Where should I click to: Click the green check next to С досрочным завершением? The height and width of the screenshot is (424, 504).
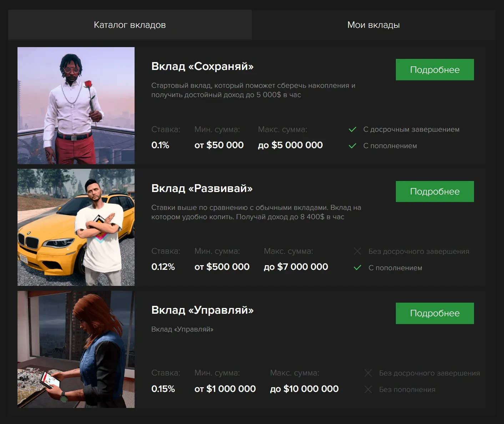tap(352, 129)
